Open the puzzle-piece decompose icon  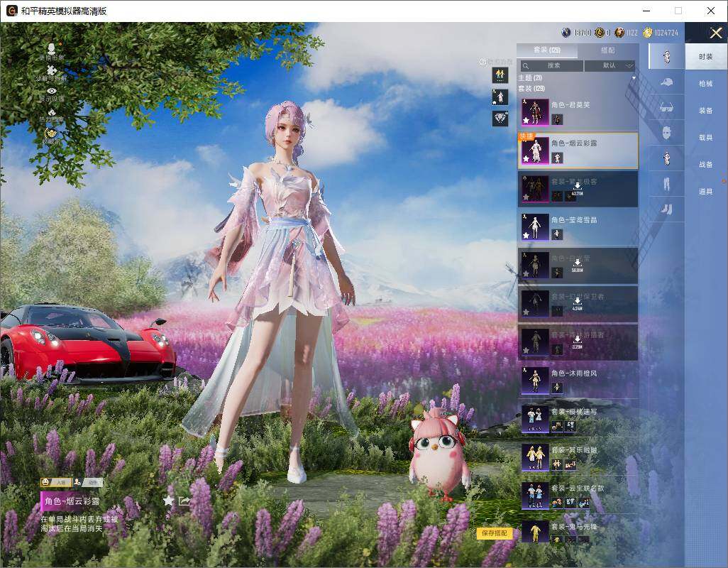(x=52, y=70)
